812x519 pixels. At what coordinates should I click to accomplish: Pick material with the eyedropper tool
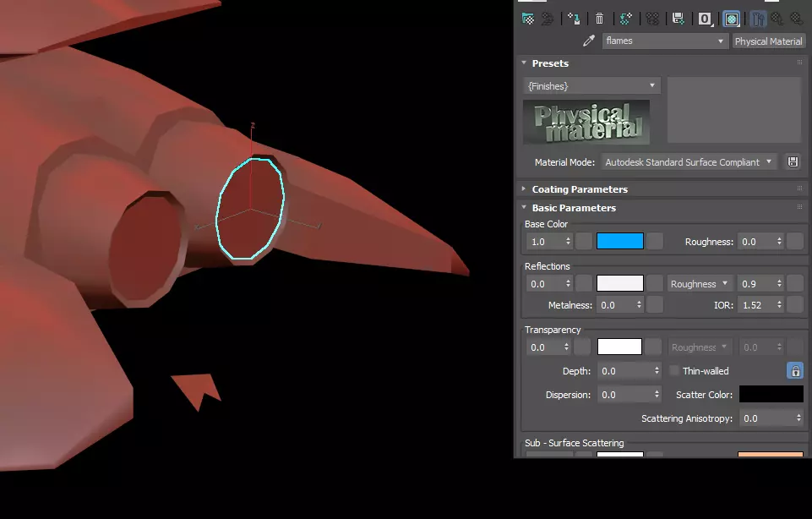[590, 41]
